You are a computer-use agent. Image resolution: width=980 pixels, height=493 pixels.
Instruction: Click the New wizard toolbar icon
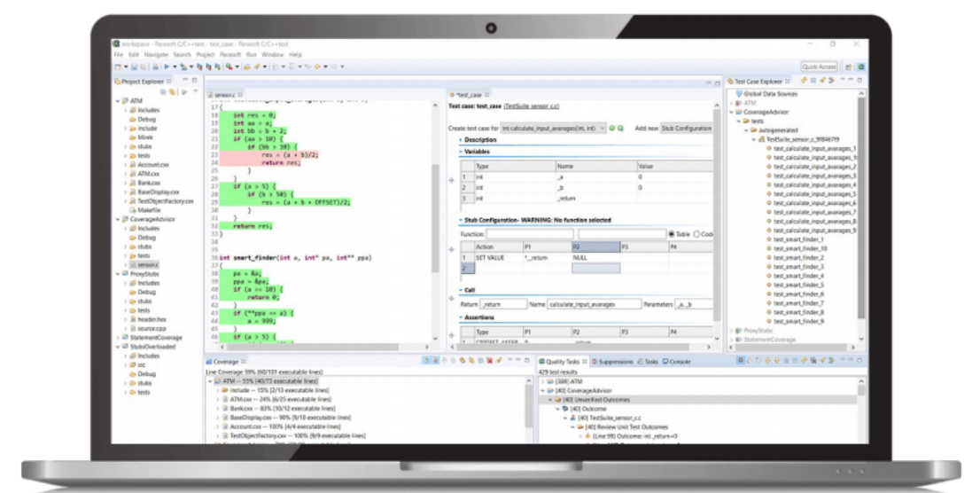[118, 67]
